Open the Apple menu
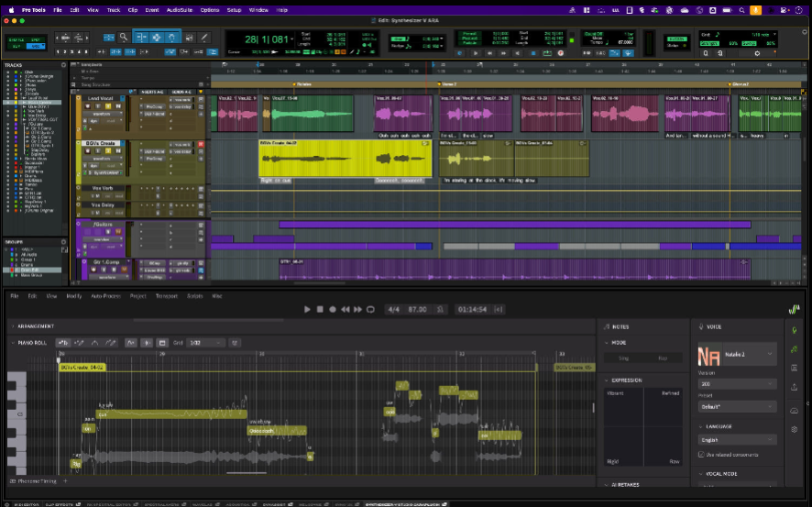Image resolution: width=812 pixels, height=507 pixels. click(11, 10)
